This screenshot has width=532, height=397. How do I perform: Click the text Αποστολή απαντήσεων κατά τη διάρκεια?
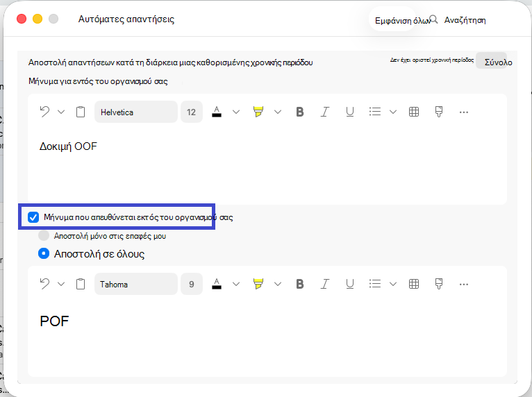(170, 62)
